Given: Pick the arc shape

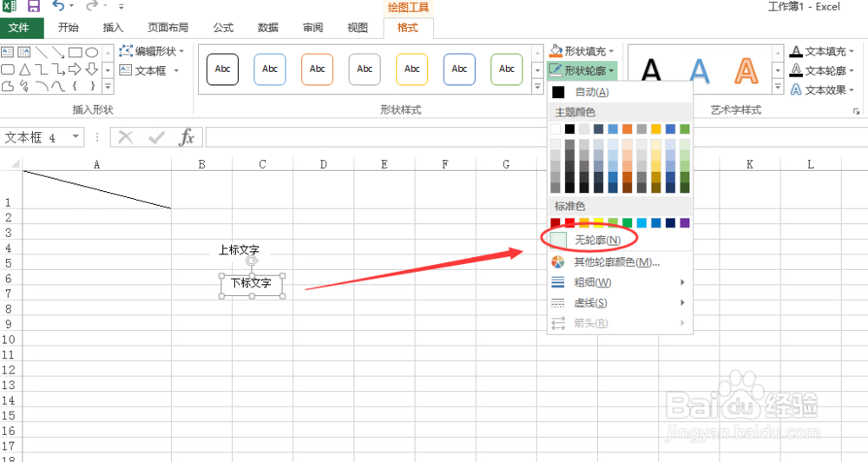Looking at the screenshot, I should [x=42, y=86].
